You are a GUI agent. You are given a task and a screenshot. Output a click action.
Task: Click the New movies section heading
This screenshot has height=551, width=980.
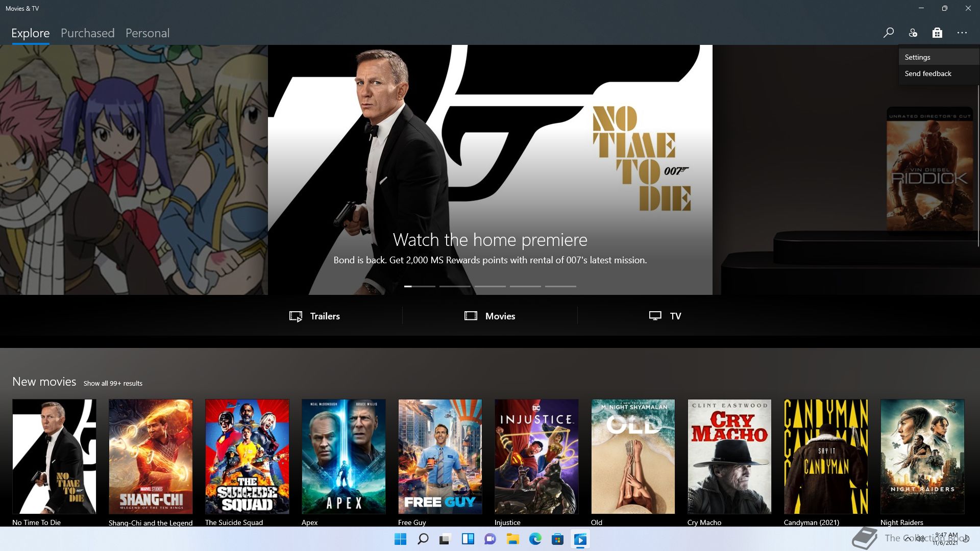click(44, 382)
